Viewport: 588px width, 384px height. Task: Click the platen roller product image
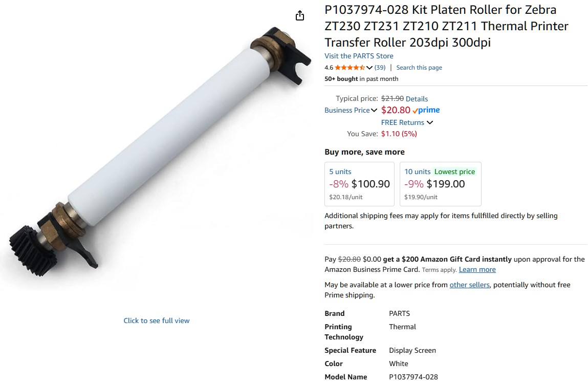[x=159, y=152]
